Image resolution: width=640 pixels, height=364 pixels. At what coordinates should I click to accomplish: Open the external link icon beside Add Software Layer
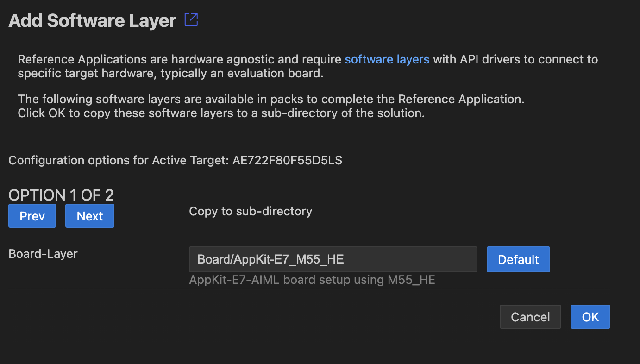tap(191, 20)
